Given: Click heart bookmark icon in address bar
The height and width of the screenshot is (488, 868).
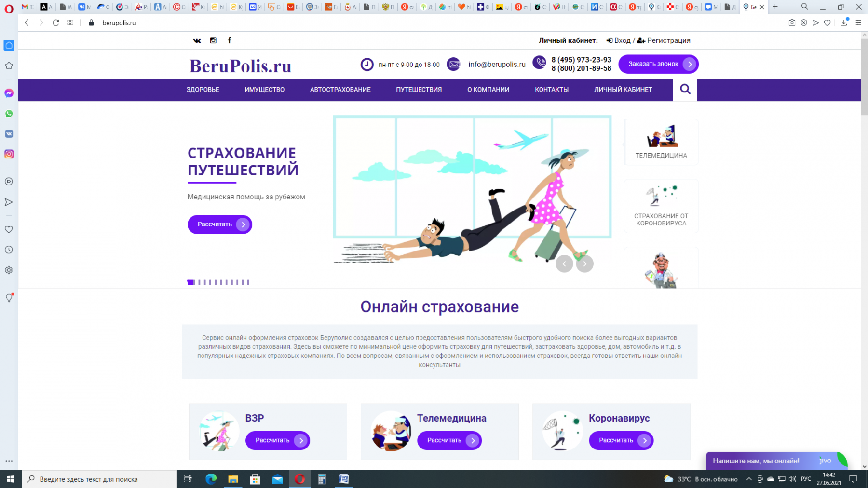Looking at the screenshot, I should point(827,23).
